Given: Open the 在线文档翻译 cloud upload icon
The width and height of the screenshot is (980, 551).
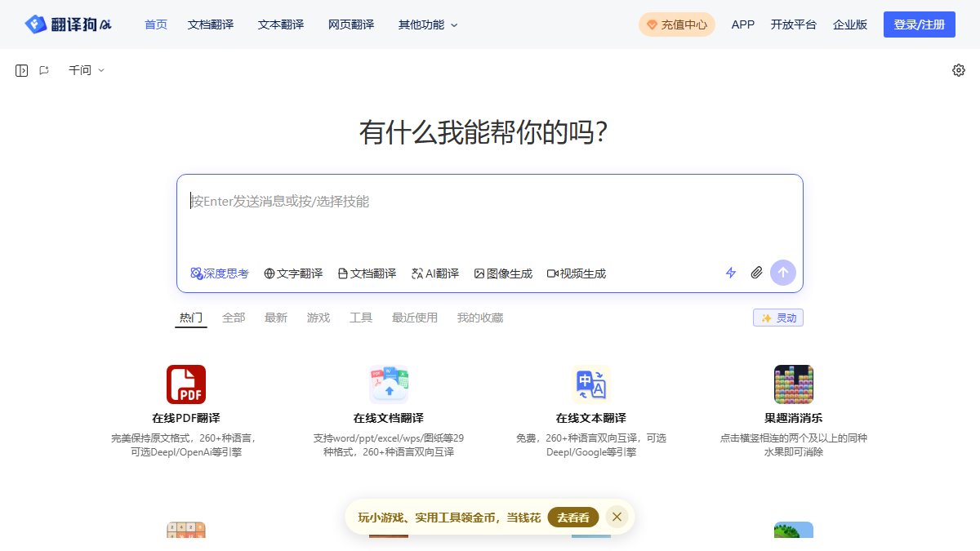Looking at the screenshot, I should pyautogui.click(x=389, y=384).
